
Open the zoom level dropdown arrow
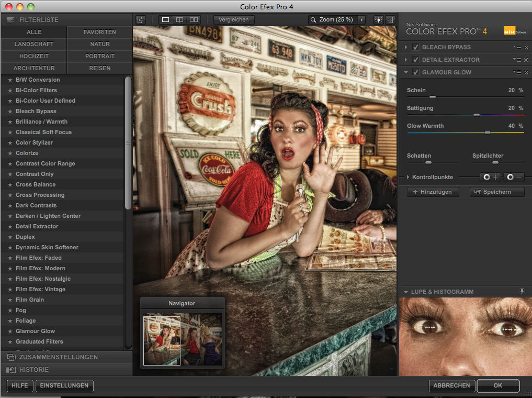[361, 20]
